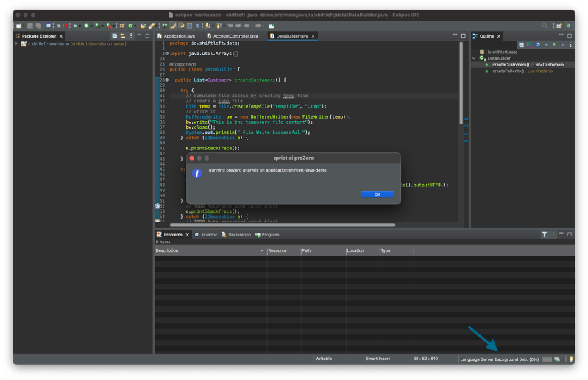This screenshot has height=380, width=588.
Task: Collapse the DataBuilder class in Outline
Action: tap(474, 58)
